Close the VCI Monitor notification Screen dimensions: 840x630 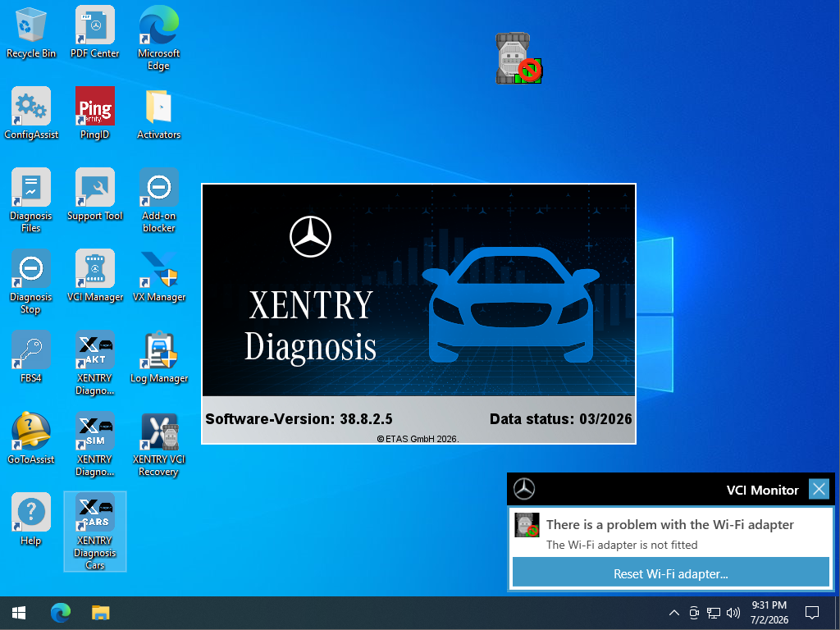pyautogui.click(x=819, y=489)
